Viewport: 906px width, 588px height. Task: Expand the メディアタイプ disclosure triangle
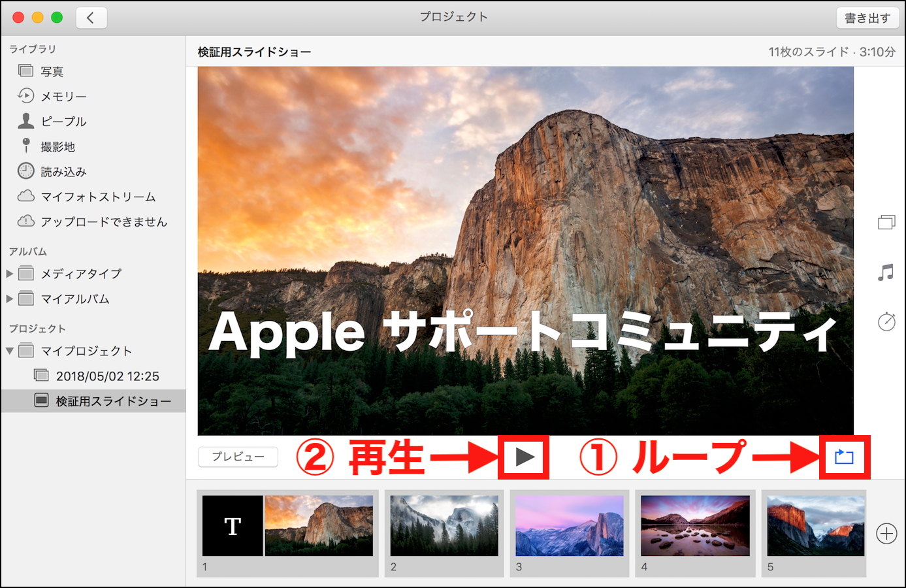pyautogui.click(x=10, y=274)
